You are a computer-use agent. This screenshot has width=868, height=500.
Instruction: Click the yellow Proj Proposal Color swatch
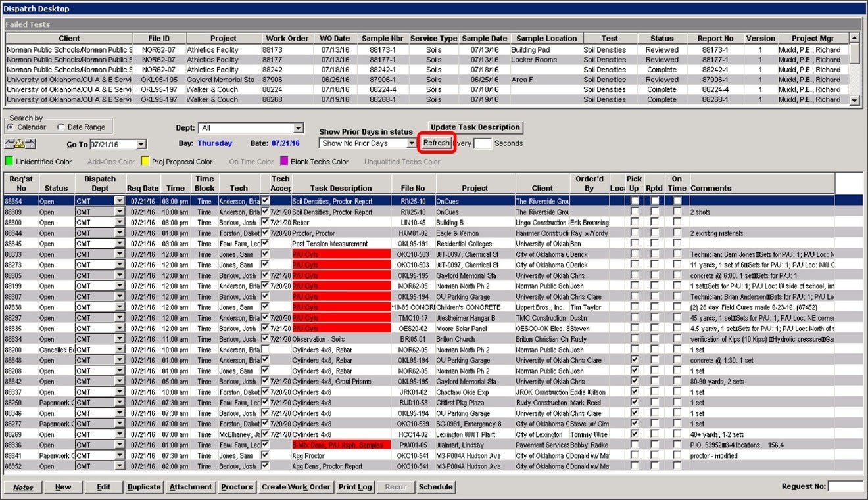tap(146, 161)
